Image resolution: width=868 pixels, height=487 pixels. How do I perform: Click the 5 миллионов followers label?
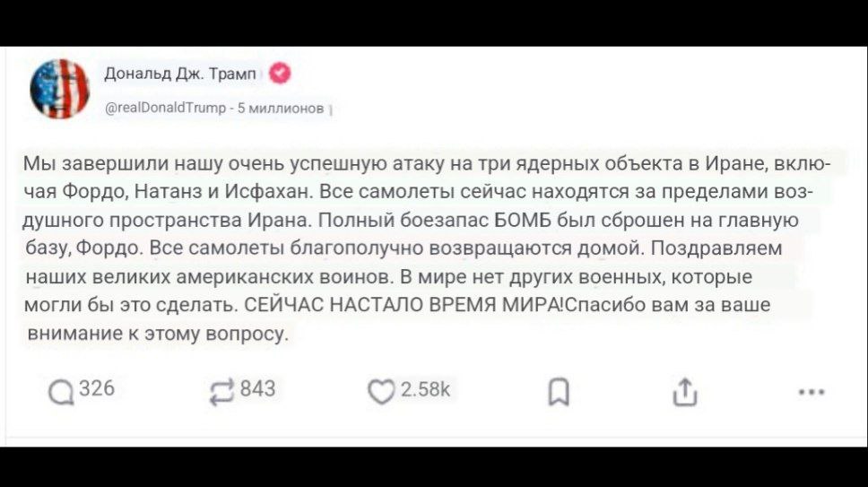tap(282, 109)
